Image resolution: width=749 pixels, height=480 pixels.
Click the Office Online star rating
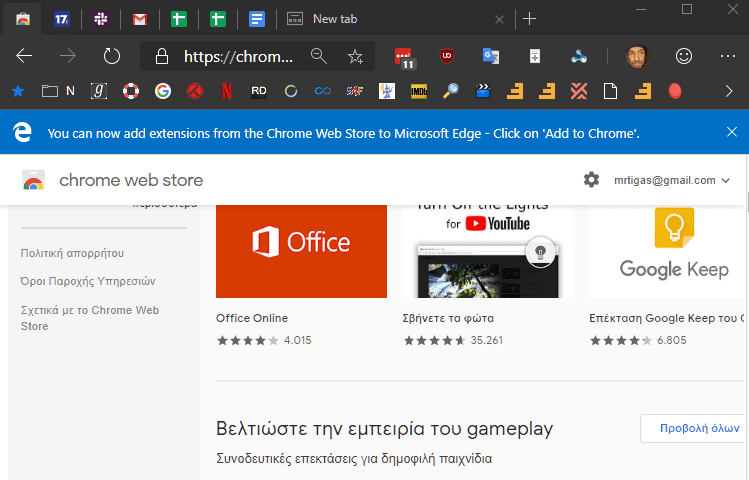point(247,341)
